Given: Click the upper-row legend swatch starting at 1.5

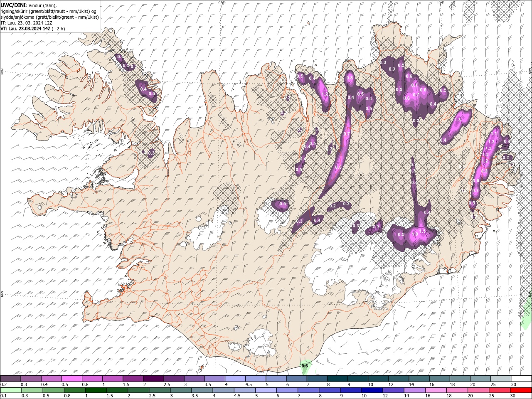Looking at the screenshot, I should (133, 378).
